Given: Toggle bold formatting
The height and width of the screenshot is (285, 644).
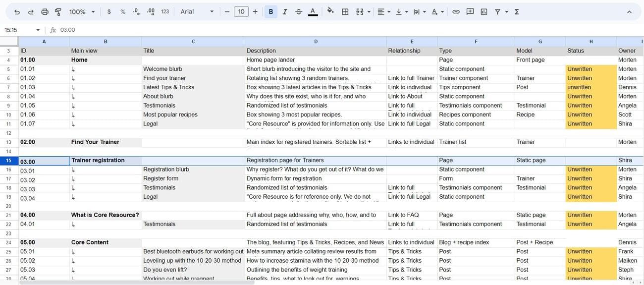Looking at the screenshot, I should (270, 11).
